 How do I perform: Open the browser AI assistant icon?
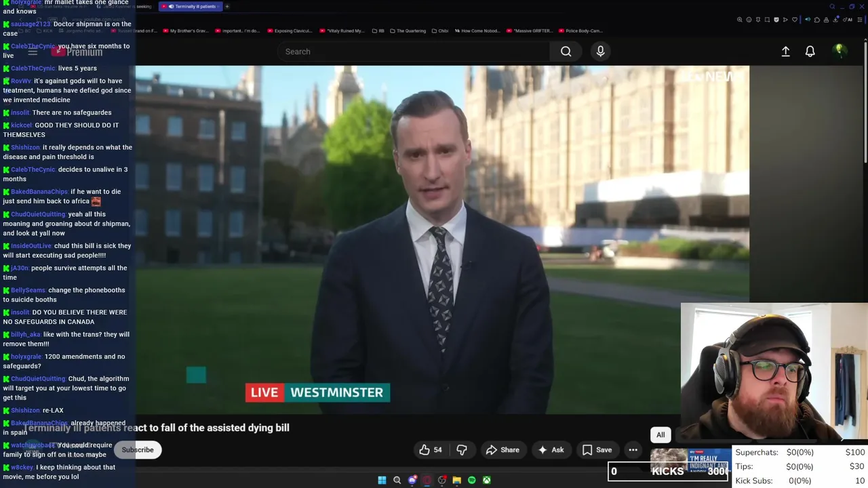[848, 20]
